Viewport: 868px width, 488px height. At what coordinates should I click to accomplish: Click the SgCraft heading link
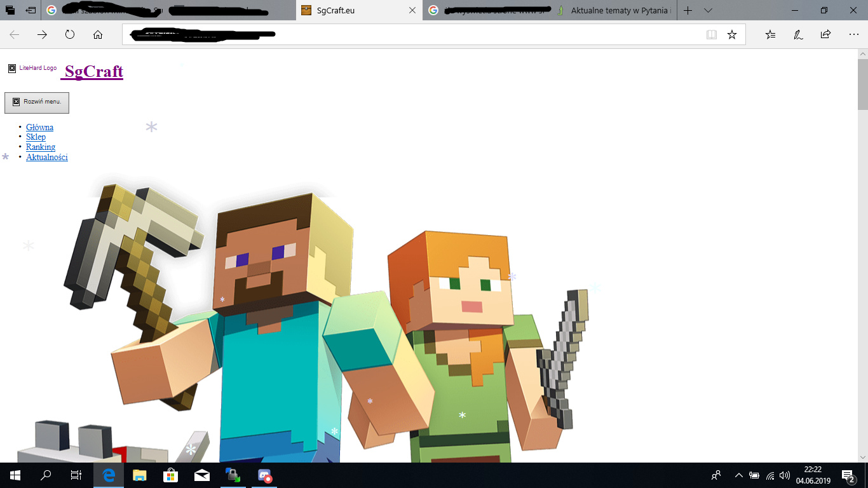93,72
